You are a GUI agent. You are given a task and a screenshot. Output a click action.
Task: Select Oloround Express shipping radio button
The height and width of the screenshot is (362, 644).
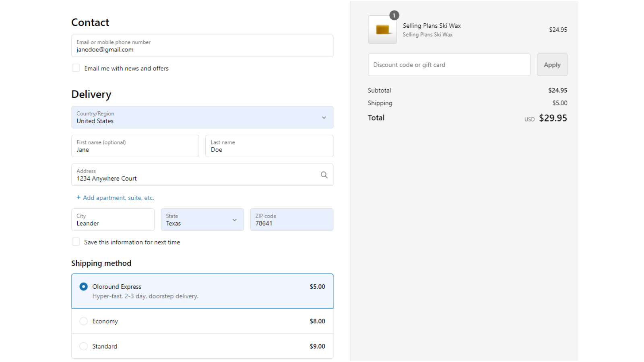[84, 287]
